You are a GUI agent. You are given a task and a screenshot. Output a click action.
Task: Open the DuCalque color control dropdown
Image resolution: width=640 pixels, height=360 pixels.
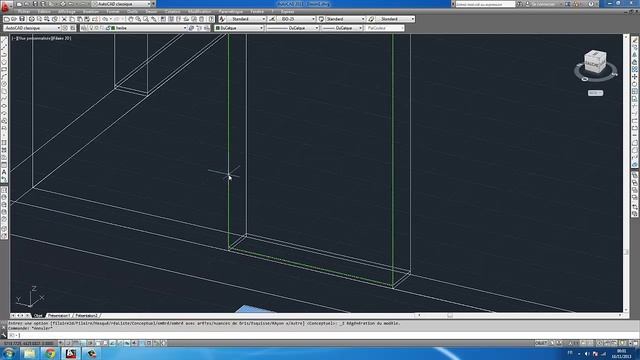tap(240, 28)
